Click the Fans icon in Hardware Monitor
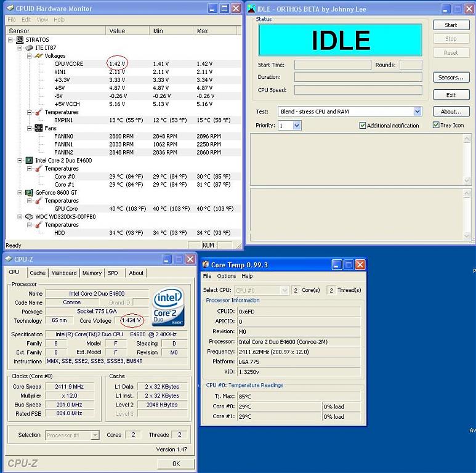This screenshot has width=476, height=473. pos(39,128)
